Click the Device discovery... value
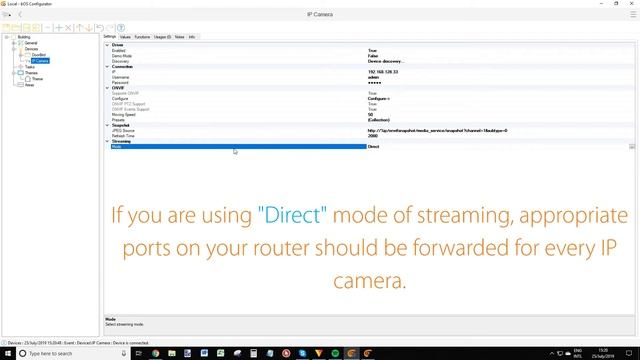Image resolution: width=640 pixels, height=360 pixels. [x=386, y=61]
